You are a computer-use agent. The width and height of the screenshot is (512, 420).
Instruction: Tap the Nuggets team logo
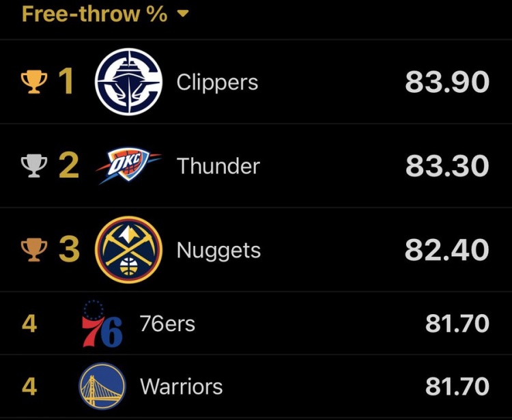[128, 250]
